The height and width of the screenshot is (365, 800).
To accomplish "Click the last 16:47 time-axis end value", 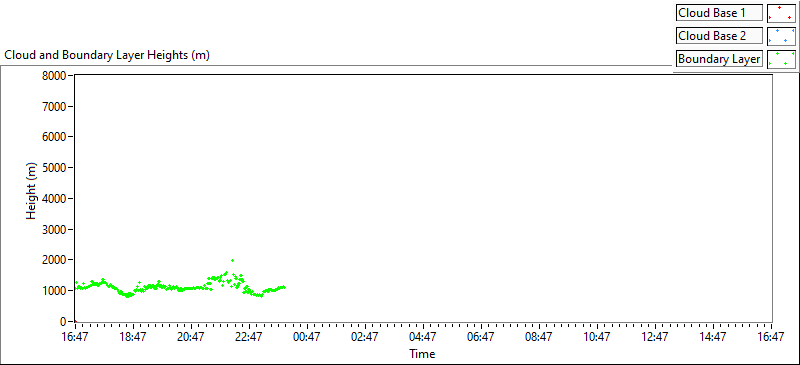I will pos(771,336).
